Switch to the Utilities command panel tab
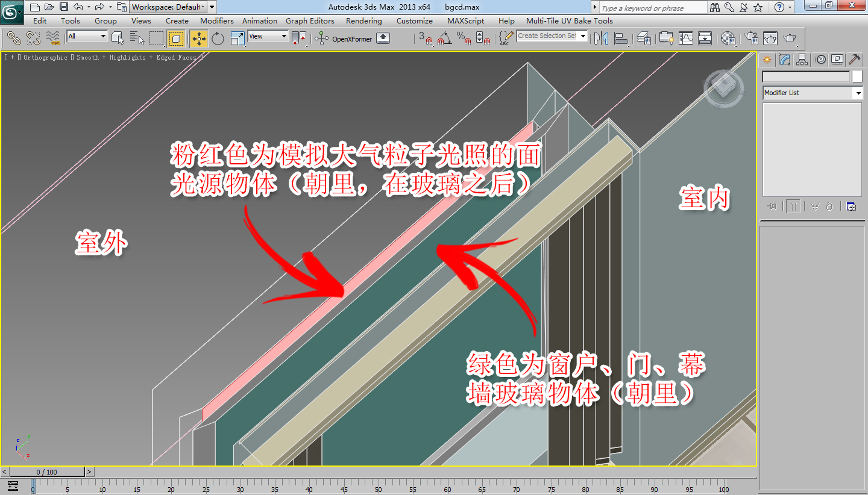868x495 pixels. 855,59
